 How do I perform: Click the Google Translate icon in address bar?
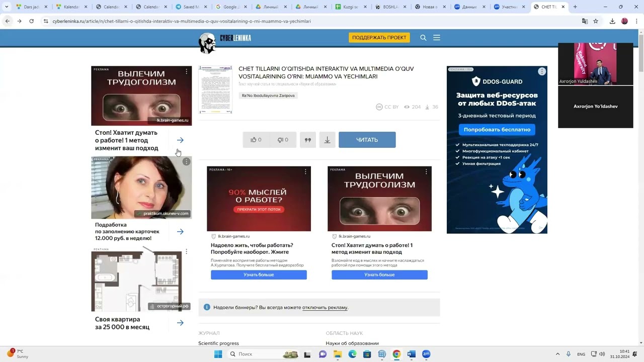tap(585, 21)
